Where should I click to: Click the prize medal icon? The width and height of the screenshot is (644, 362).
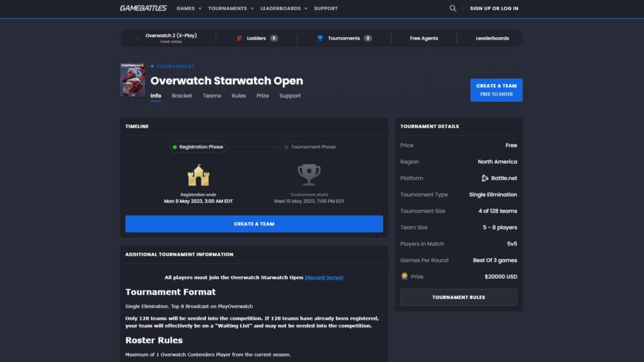[403, 277]
